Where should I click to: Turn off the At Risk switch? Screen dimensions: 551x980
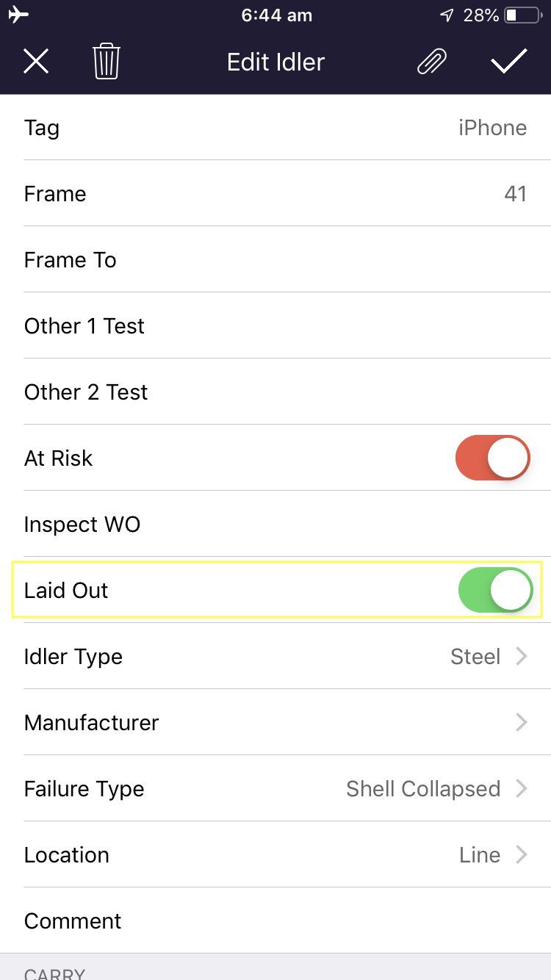click(493, 458)
